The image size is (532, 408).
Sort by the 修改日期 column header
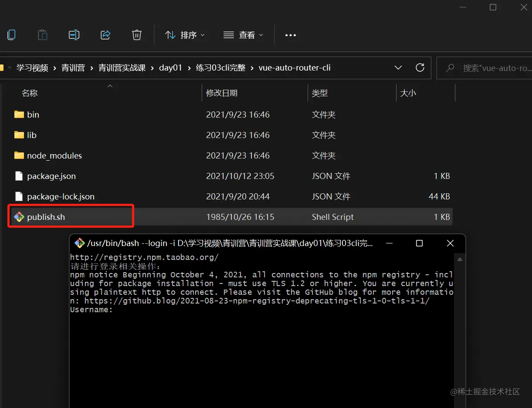pyautogui.click(x=222, y=93)
